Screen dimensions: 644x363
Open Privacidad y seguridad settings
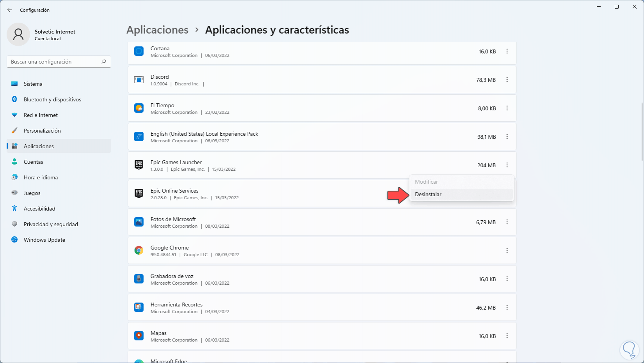point(59,224)
